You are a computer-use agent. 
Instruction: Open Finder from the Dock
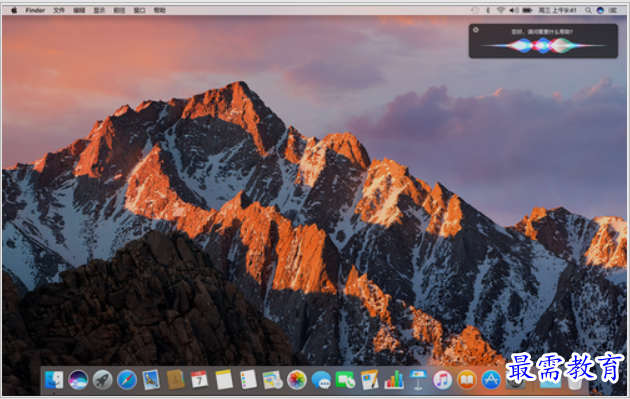[54, 380]
